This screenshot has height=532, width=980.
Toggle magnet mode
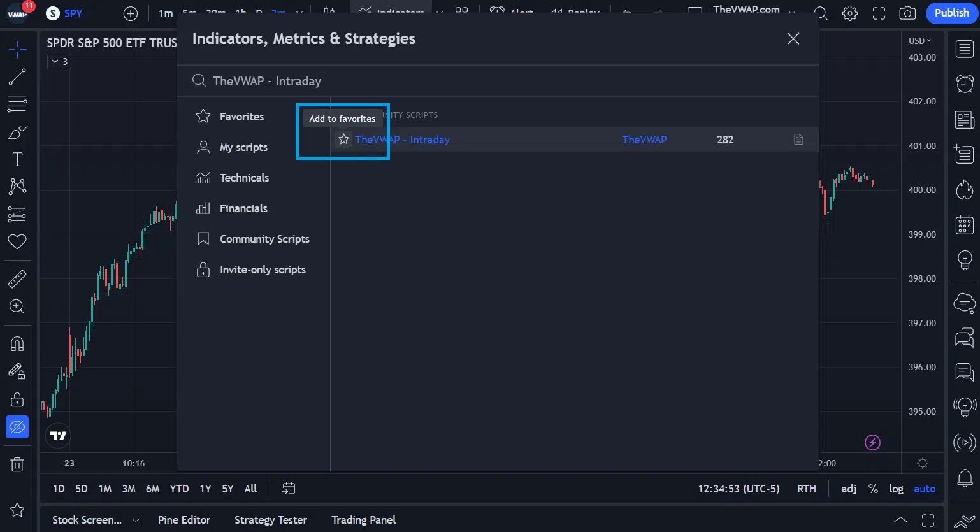(x=17, y=344)
